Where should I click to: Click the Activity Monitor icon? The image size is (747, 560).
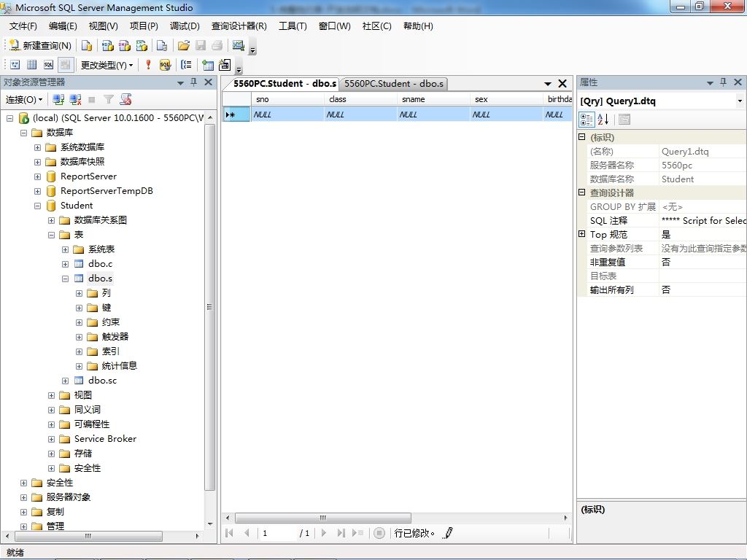(239, 45)
